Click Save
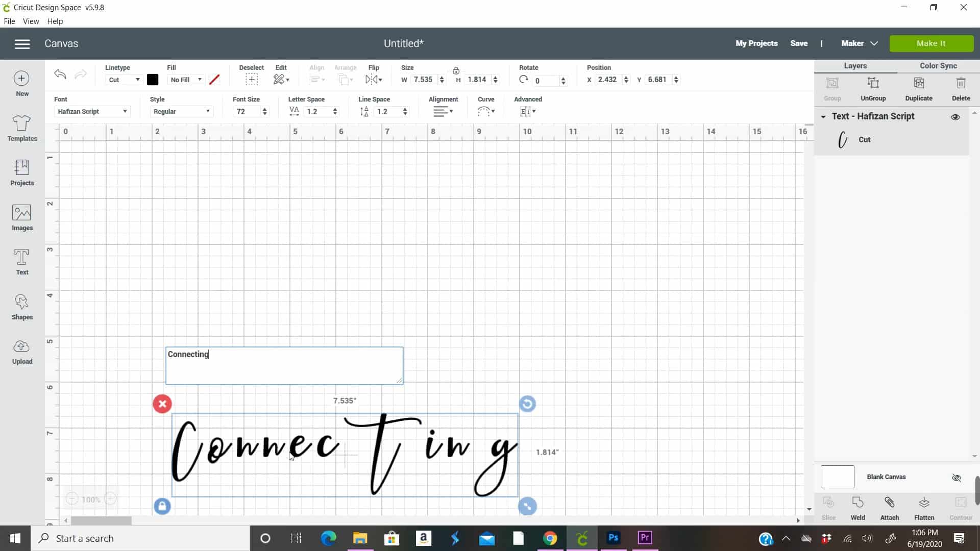 tap(799, 43)
